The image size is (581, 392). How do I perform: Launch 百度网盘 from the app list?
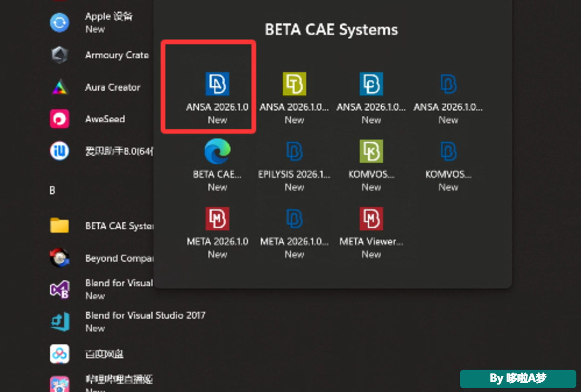(x=86, y=354)
